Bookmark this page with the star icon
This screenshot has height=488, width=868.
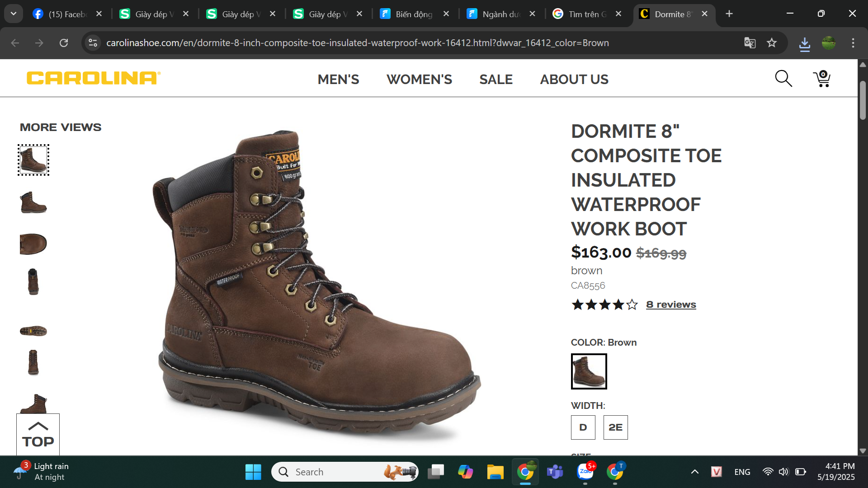(x=772, y=43)
